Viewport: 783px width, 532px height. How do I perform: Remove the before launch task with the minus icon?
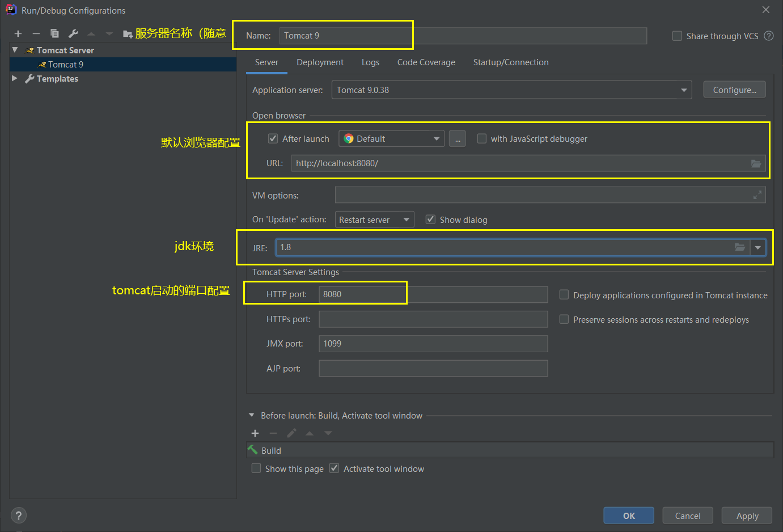[x=273, y=433]
